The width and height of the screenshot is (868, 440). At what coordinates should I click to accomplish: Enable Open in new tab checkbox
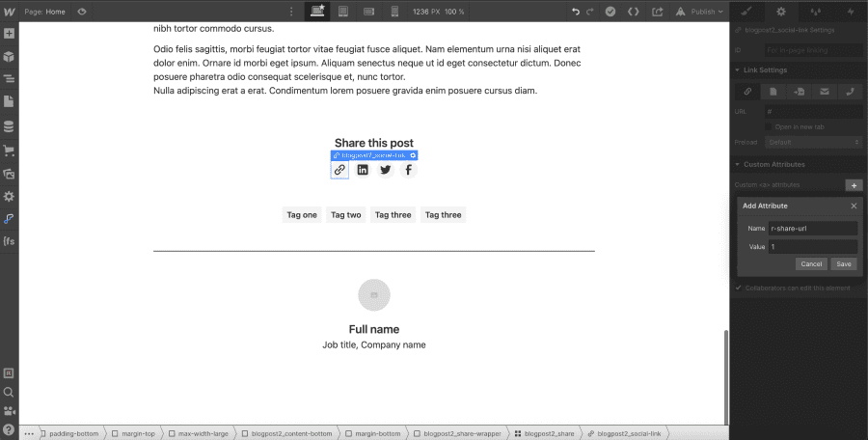tap(768, 127)
